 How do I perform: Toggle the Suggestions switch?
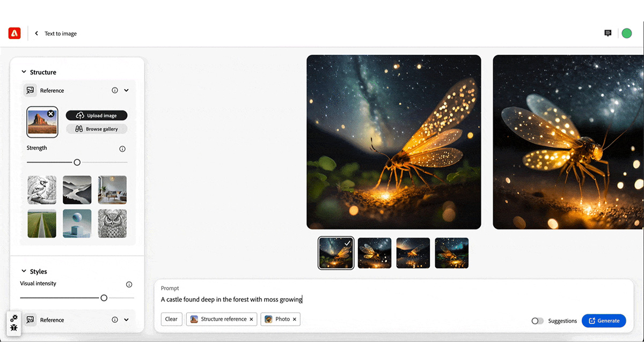click(537, 321)
